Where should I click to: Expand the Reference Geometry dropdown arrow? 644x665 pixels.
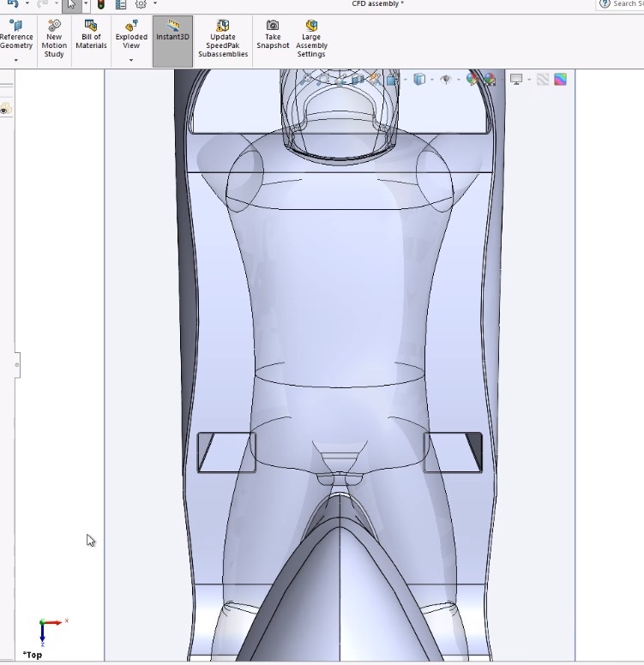click(15, 61)
